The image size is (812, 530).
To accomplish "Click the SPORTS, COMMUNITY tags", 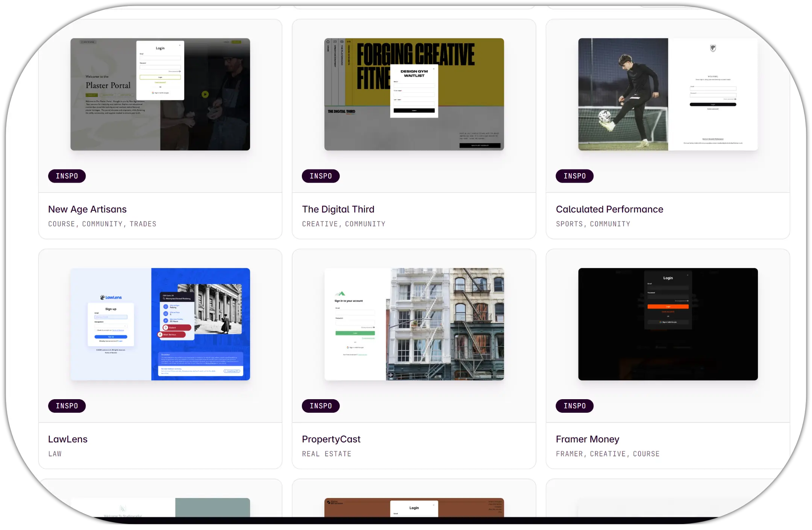I will (593, 224).
